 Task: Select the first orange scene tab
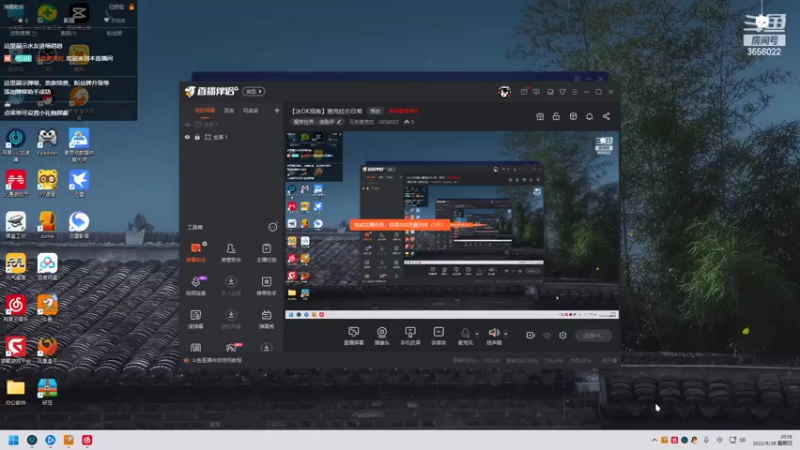[205, 111]
